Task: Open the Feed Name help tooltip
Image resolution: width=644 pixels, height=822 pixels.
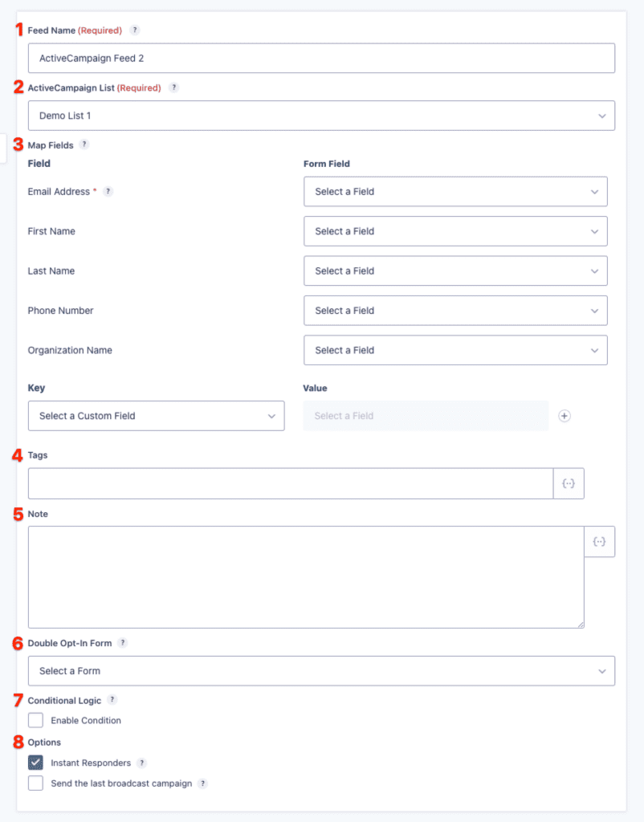Action: coord(134,31)
